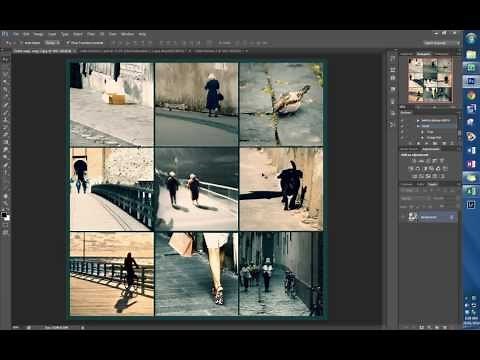Viewport: 480px width, 360px height.
Task: Select the Gradient tool
Action: 6,142
